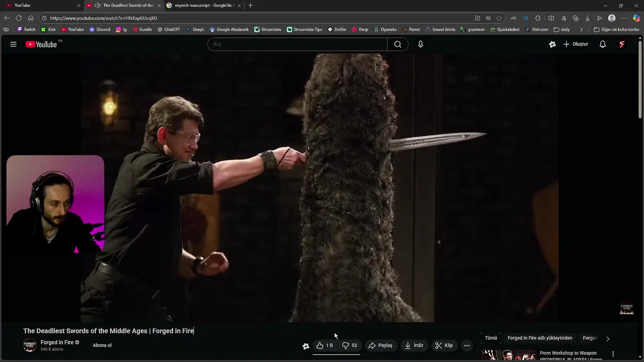Dislike the video with thumbs-down
The width and height of the screenshot is (644, 362).
pyautogui.click(x=350, y=345)
